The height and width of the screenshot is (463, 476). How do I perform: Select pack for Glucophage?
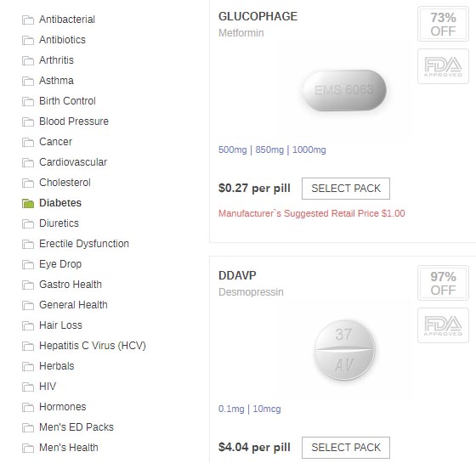(346, 189)
